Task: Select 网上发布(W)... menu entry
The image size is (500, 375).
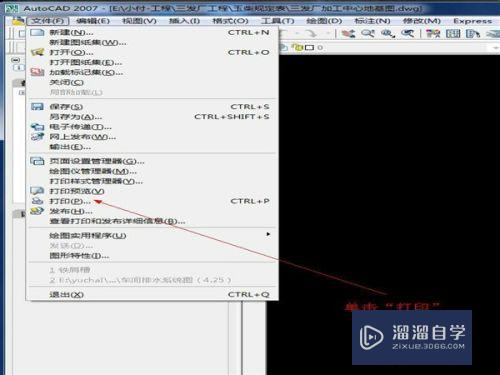Action: [152, 137]
